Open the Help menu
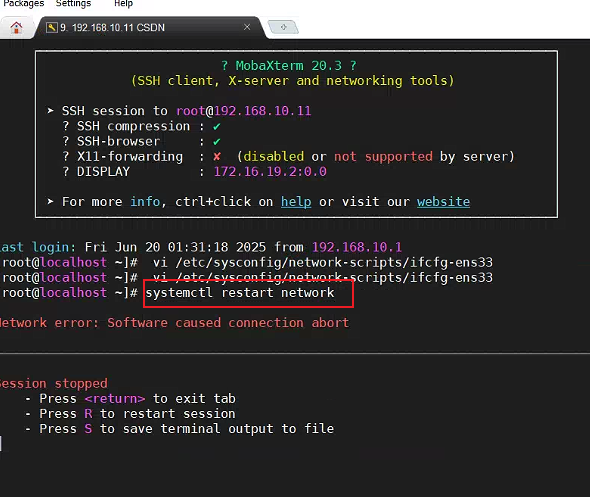Viewport: 590px width, 497px height. pyautogui.click(x=123, y=3)
